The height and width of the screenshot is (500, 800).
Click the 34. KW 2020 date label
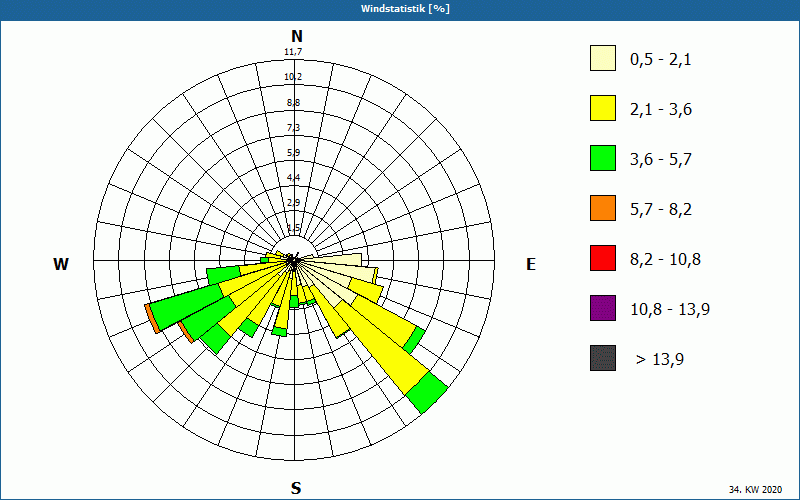point(755,489)
